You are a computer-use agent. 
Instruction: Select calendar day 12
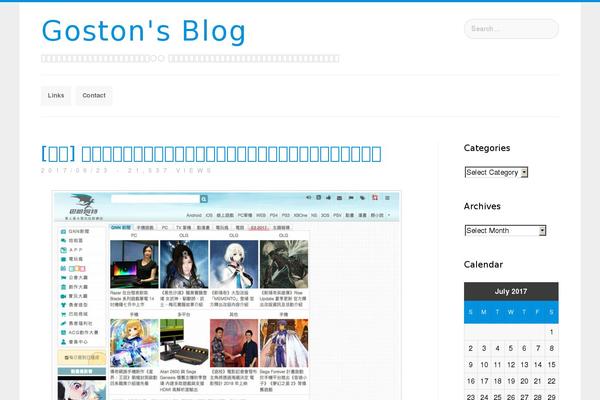[511, 365]
